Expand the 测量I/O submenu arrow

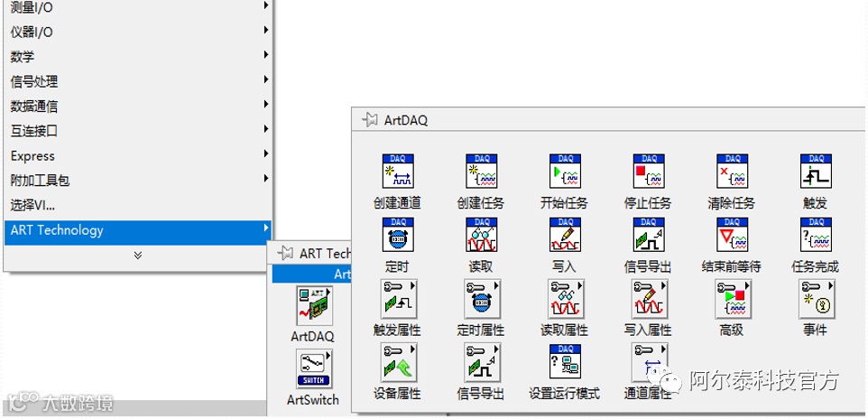[266, 5]
